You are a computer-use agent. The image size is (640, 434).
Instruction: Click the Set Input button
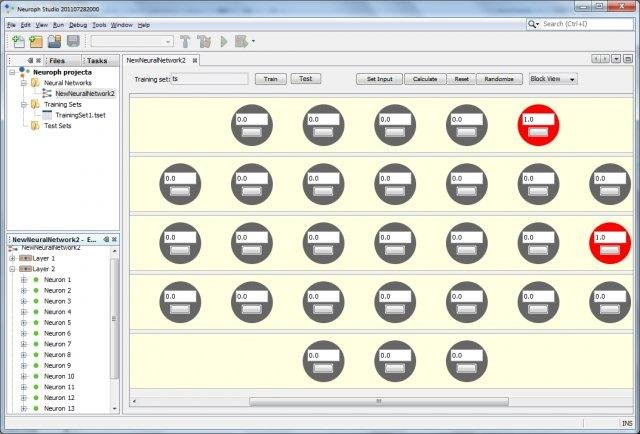coord(380,79)
